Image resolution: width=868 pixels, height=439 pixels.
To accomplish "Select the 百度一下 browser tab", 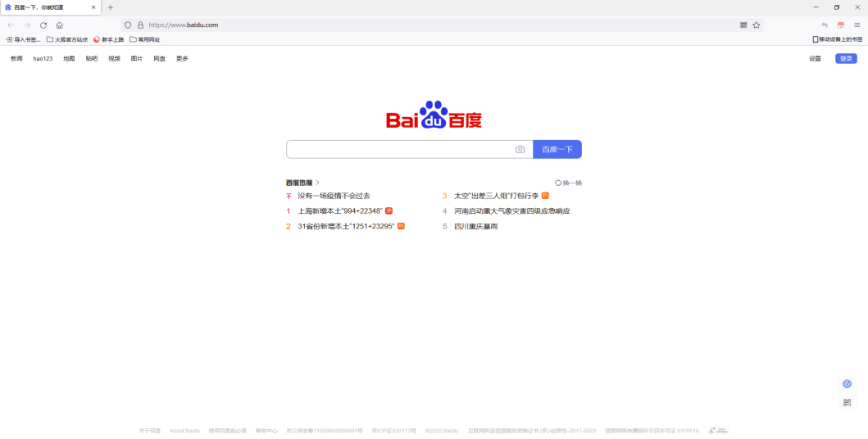I will click(x=50, y=7).
